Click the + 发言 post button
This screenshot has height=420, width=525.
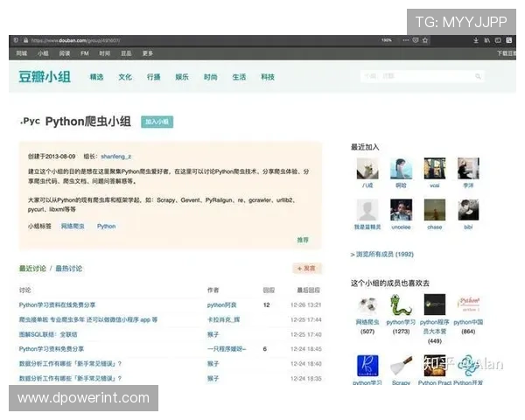[x=307, y=269]
